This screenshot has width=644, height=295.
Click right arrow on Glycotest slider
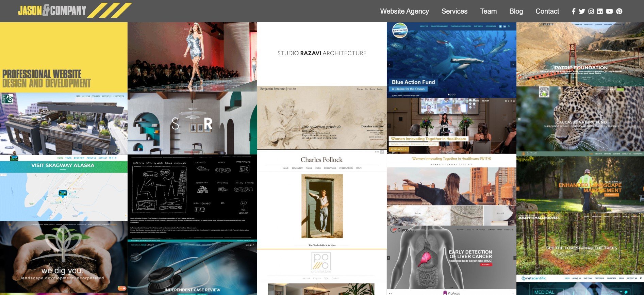514,258
